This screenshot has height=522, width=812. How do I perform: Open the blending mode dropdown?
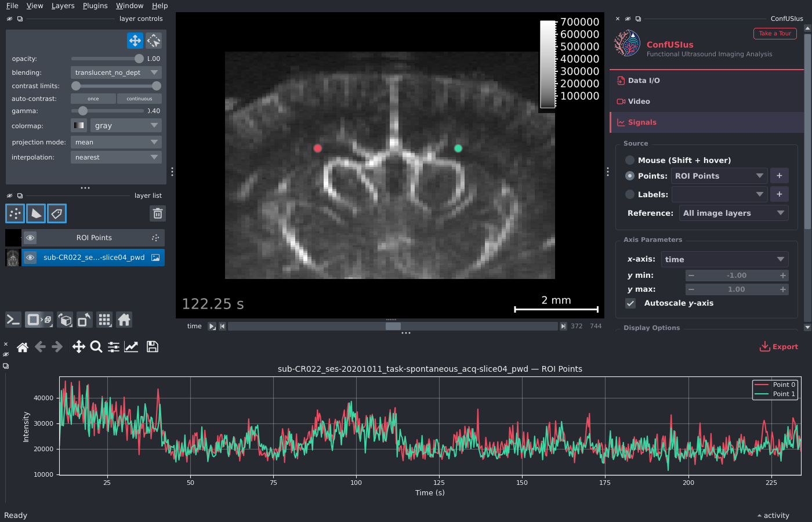116,72
